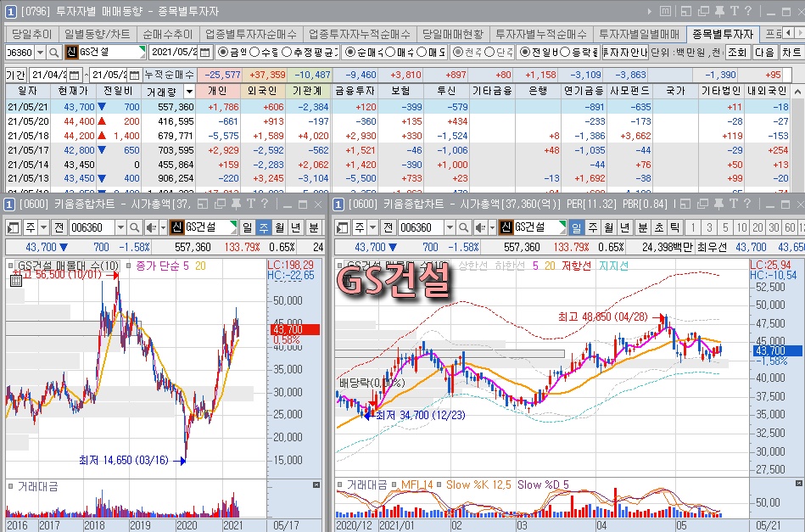Open 주 type dropdown in daily chart window
Screen dimensions: 805x532
coord(372,227)
